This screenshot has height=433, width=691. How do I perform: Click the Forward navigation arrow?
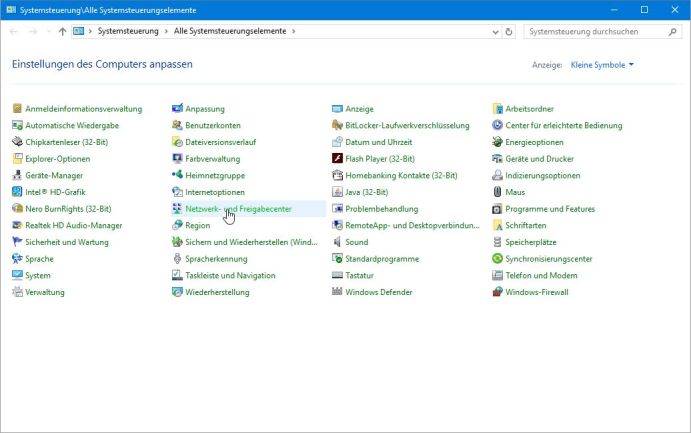click(x=33, y=31)
